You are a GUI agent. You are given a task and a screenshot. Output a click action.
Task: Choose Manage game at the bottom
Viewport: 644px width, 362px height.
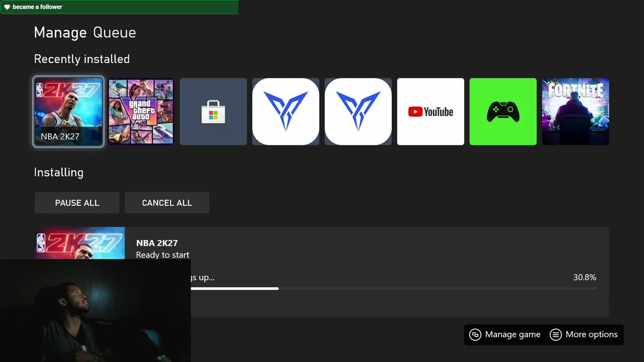coord(505,335)
